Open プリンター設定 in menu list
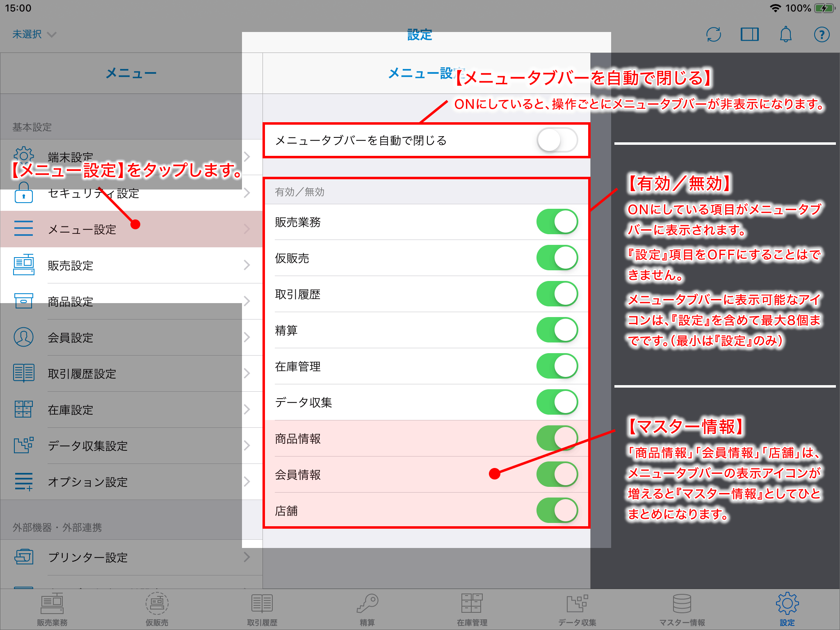The width and height of the screenshot is (840, 630). [131, 557]
